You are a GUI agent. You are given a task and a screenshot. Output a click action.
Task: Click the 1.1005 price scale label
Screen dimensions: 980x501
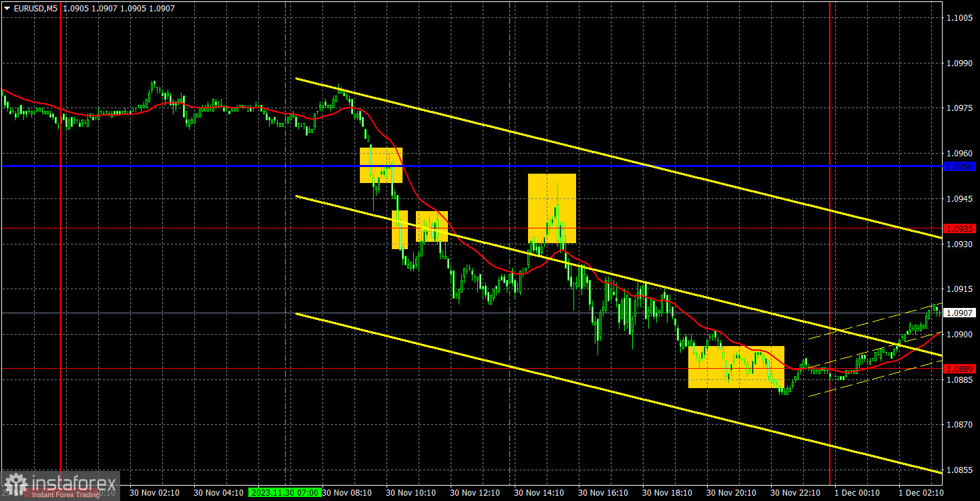960,17
